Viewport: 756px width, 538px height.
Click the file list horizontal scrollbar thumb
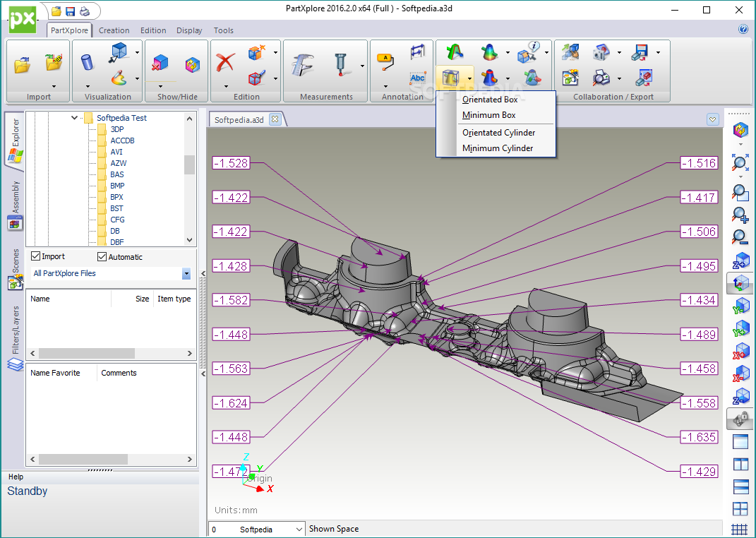click(x=87, y=353)
